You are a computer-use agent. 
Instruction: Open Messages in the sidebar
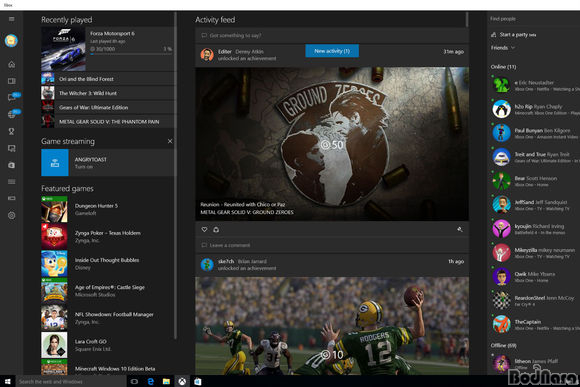pos(11,98)
